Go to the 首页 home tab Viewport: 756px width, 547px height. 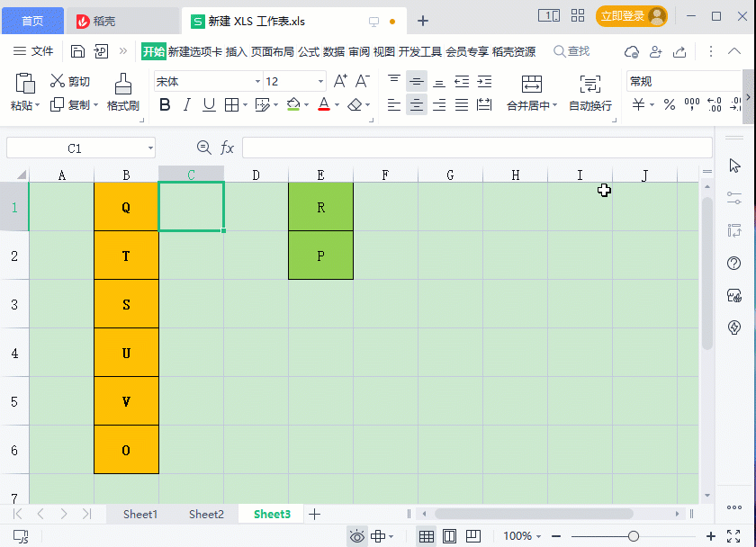pyautogui.click(x=32, y=21)
